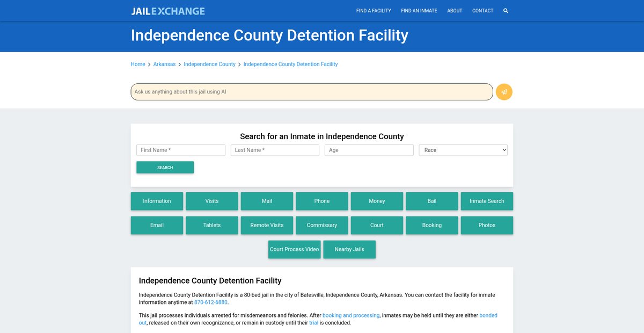Submit AI question with paper plane icon
This screenshot has height=333, width=644.
tap(504, 92)
